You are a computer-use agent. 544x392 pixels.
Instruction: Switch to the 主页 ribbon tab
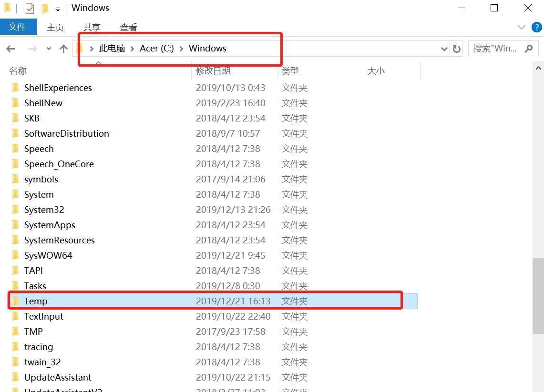(x=55, y=27)
